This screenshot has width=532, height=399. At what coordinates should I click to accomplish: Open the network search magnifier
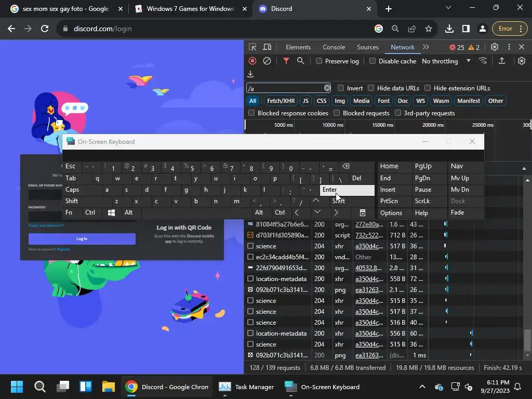click(x=301, y=61)
